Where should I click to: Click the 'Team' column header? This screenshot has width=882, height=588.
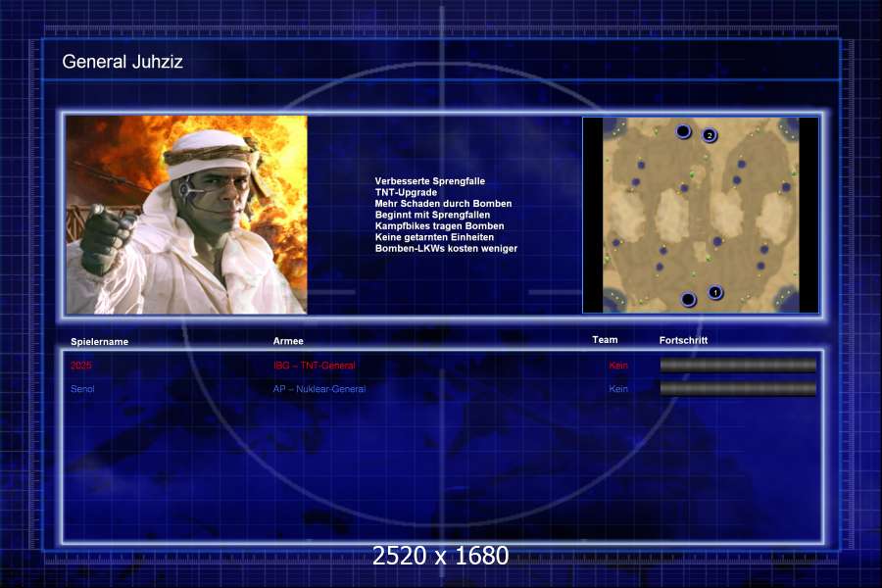coord(605,340)
